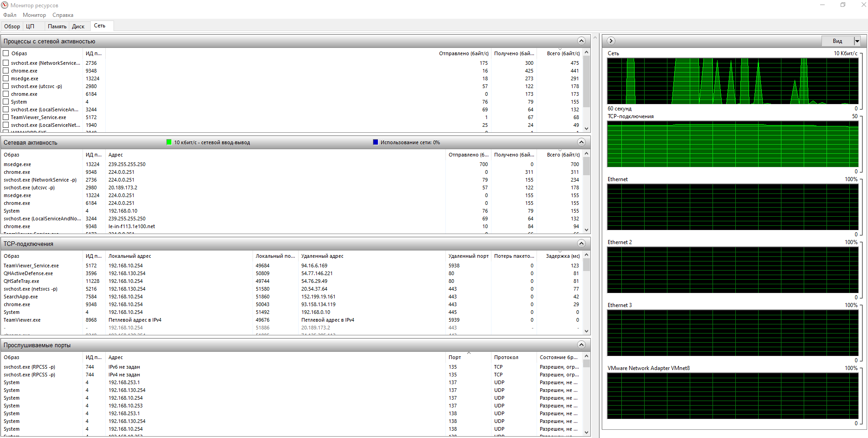Click the Resource Monitor app icon in title bar

tap(5, 5)
